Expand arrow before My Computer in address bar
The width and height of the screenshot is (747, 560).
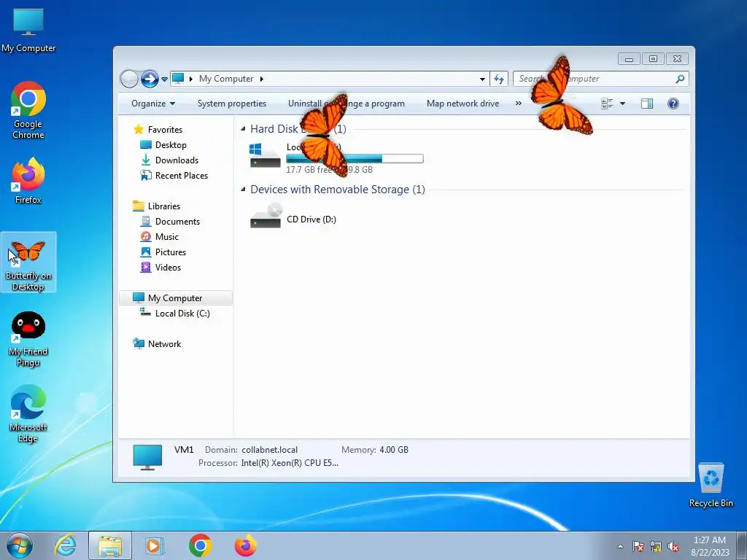pyautogui.click(x=191, y=79)
